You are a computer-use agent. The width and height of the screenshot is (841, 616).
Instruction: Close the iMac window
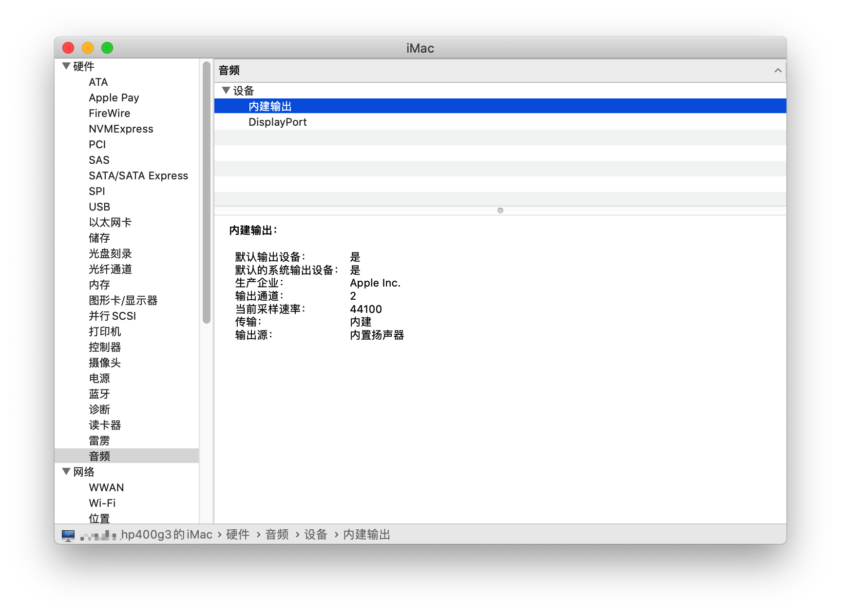[x=68, y=48]
